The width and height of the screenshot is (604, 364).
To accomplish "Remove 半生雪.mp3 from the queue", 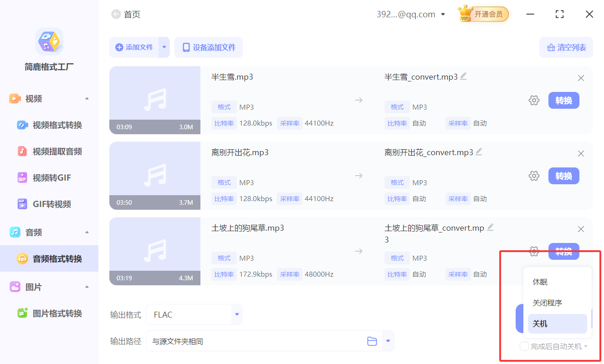I will click(x=581, y=78).
